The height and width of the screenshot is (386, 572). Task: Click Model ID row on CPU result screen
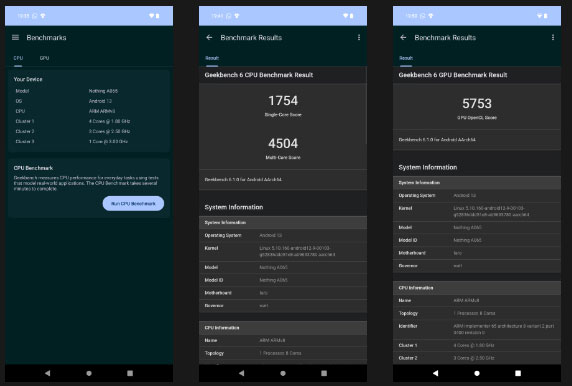point(283,280)
